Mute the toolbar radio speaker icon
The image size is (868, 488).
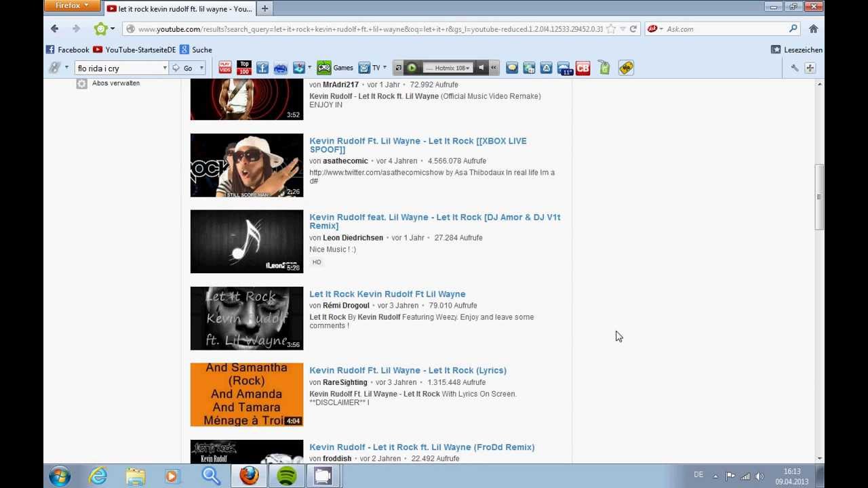(x=481, y=68)
